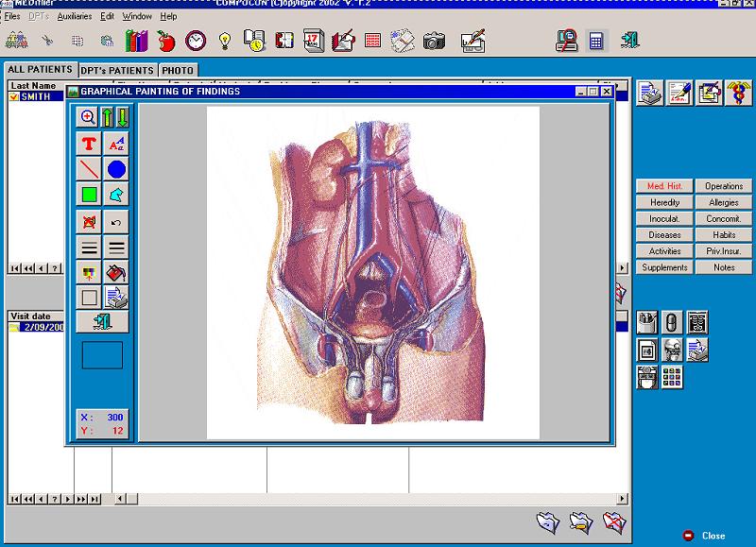Toggle the checkbox beside SMITH row
756x547 pixels.
[13, 96]
